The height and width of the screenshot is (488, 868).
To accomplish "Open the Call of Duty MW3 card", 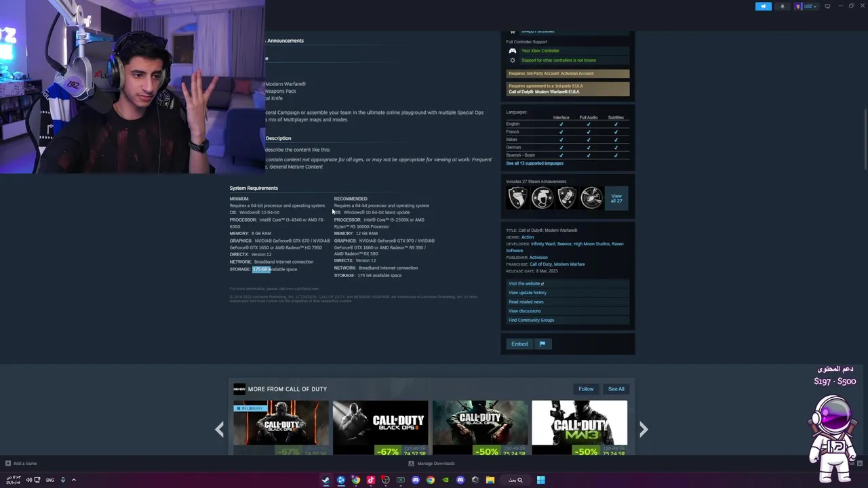I will [580, 428].
